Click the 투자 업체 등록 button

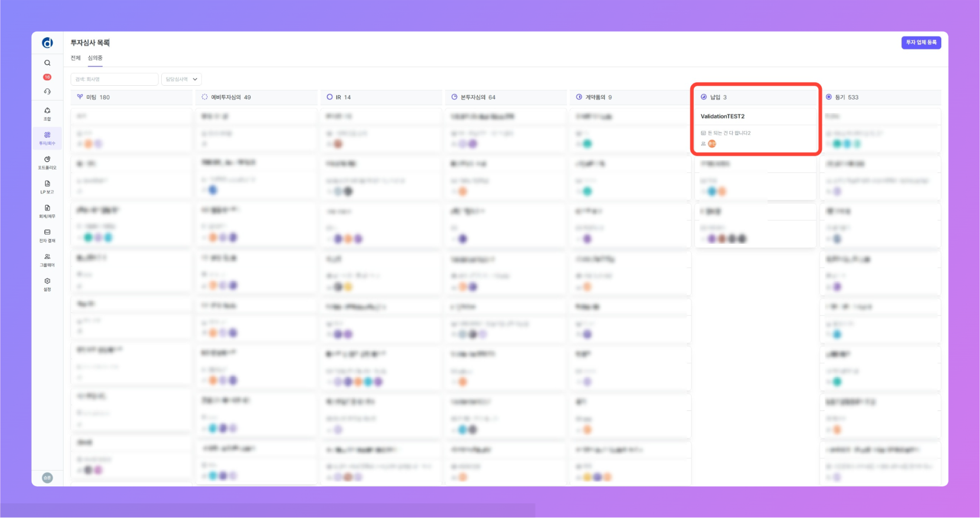(921, 42)
